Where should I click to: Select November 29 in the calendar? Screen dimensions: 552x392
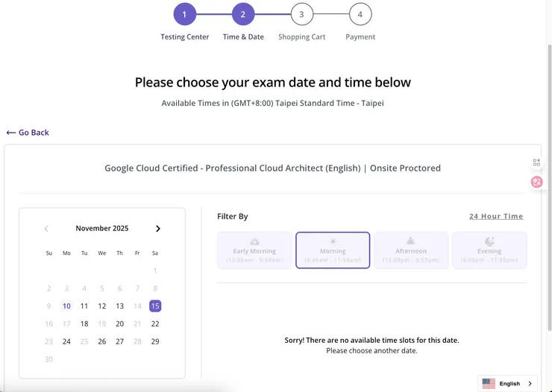point(155,341)
